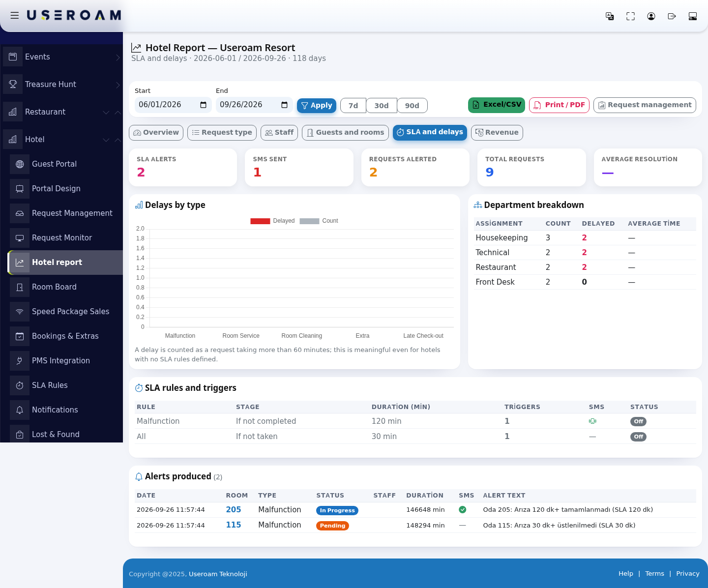Collapse the Restaurant menu chevron
Screen dimensions: 708x588
(x=118, y=112)
